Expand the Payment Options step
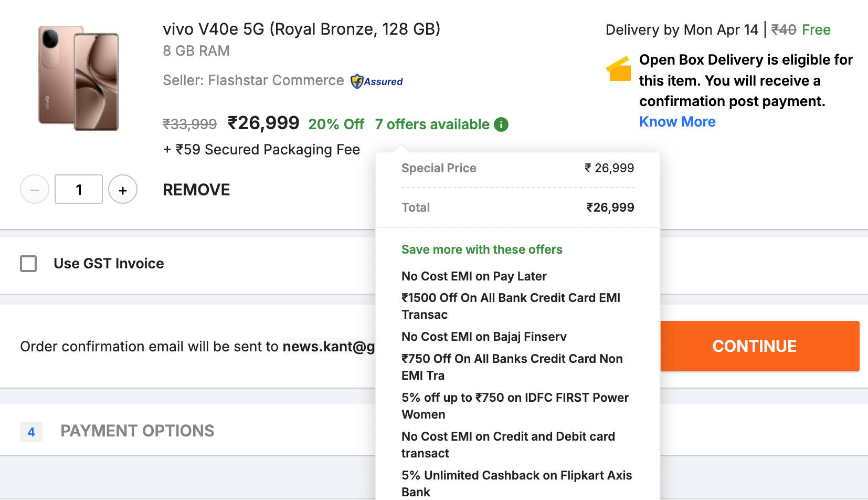The height and width of the screenshot is (500, 868). [x=137, y=431]
